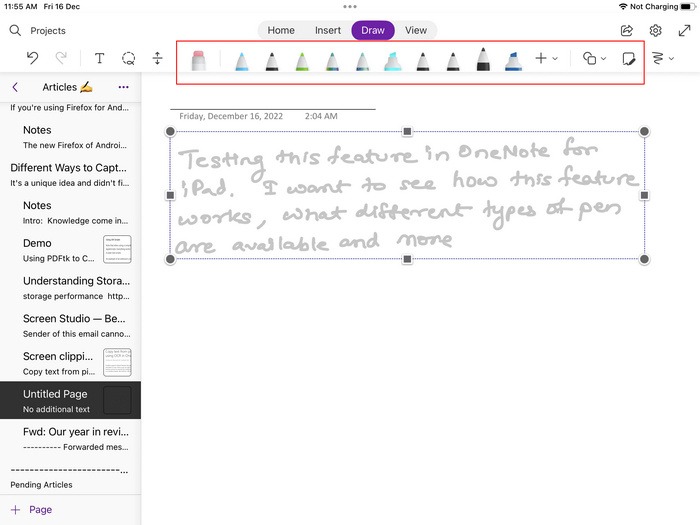
Task: Select the Text mode tool
Action: pyautogui.click(x=100, y=58)
